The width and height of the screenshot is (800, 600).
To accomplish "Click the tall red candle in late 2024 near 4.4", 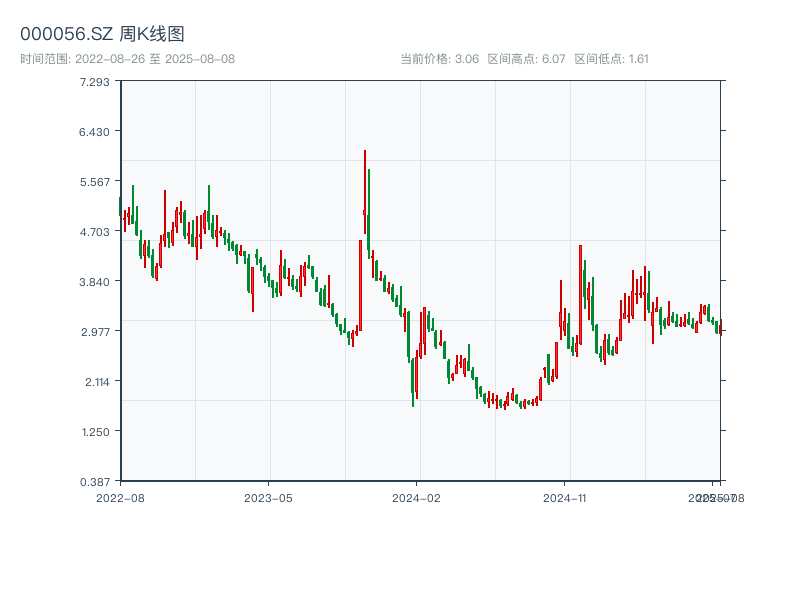I will pyautogui.click(x=581, y=294).
